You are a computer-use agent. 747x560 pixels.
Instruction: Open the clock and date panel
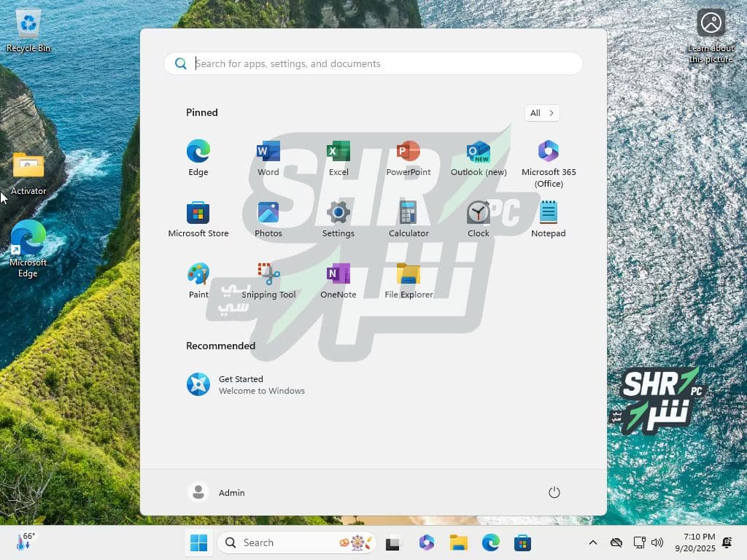[694, 542]
